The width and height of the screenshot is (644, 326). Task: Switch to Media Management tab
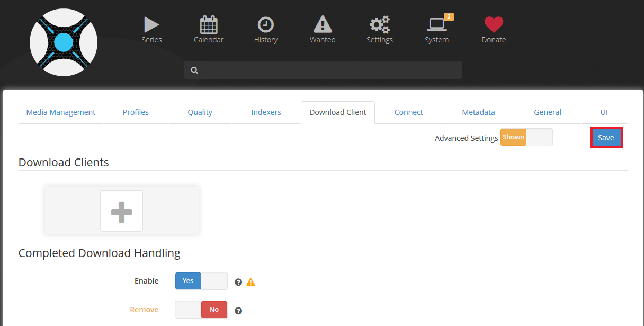pyautogui.click(x=61, y=112)
